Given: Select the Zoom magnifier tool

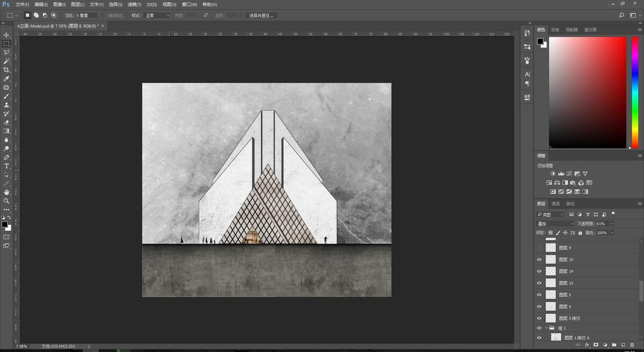Looking at the screenshot, I should (6, 200).
